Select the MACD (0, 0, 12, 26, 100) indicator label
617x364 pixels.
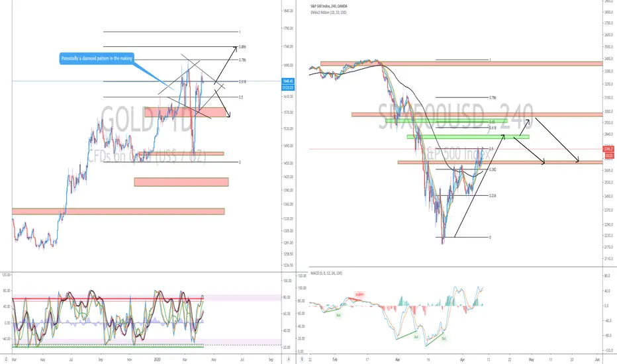pyautogui.click(x=326, y=273)
